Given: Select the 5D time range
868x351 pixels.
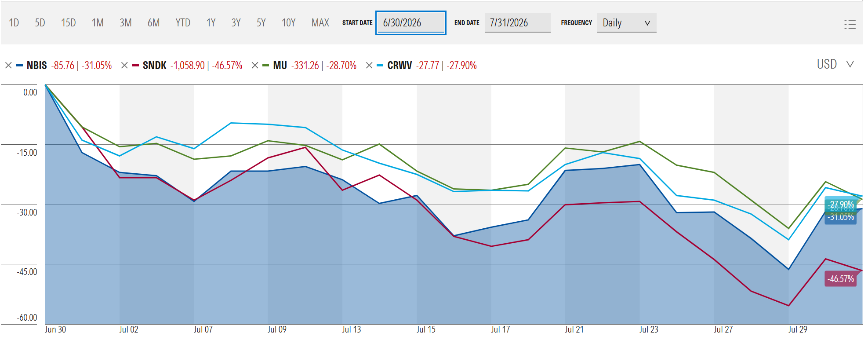Looking at the screenshot, I should [x=40, y=23].
